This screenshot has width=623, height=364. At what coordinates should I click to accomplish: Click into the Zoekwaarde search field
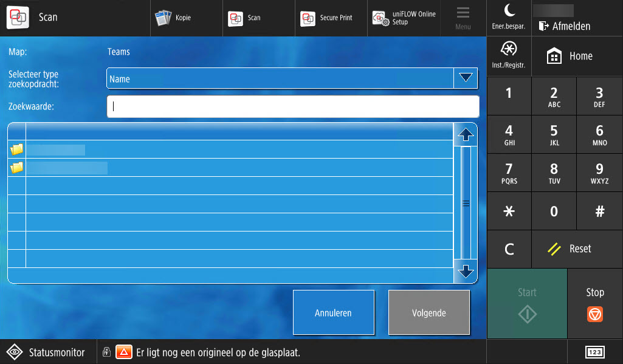pyautogui.click(x=292, y=106)
